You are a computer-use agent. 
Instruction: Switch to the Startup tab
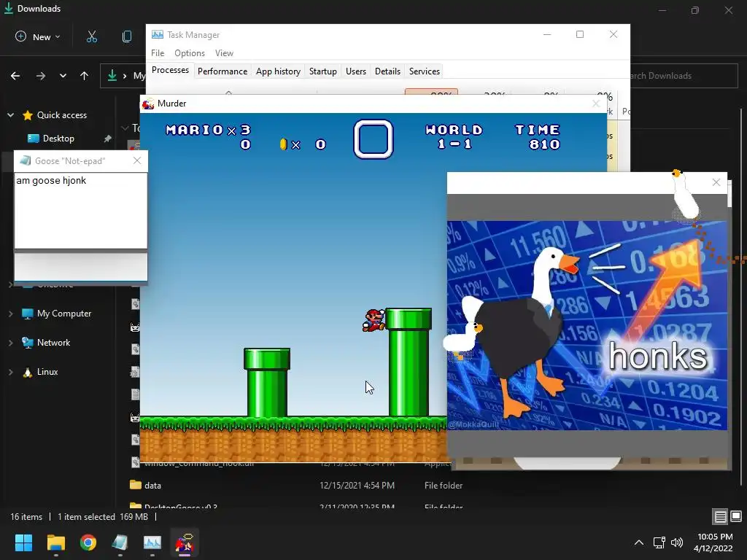click(x=323, y=71)
